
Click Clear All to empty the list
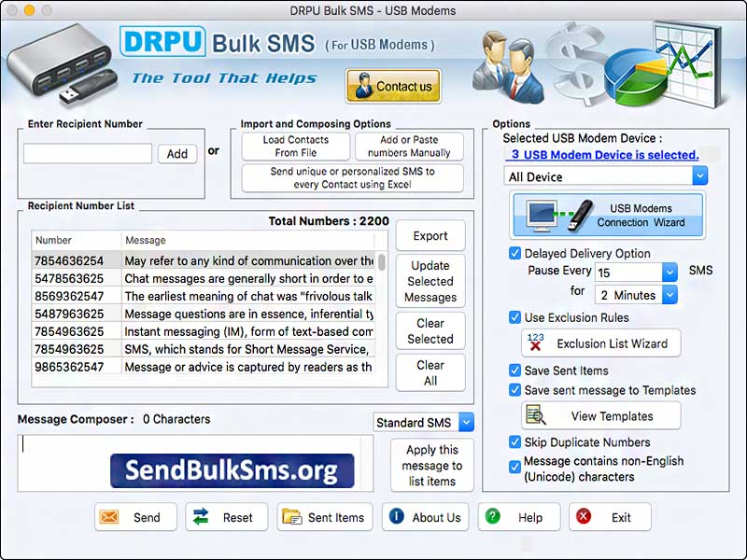point(430,370)
